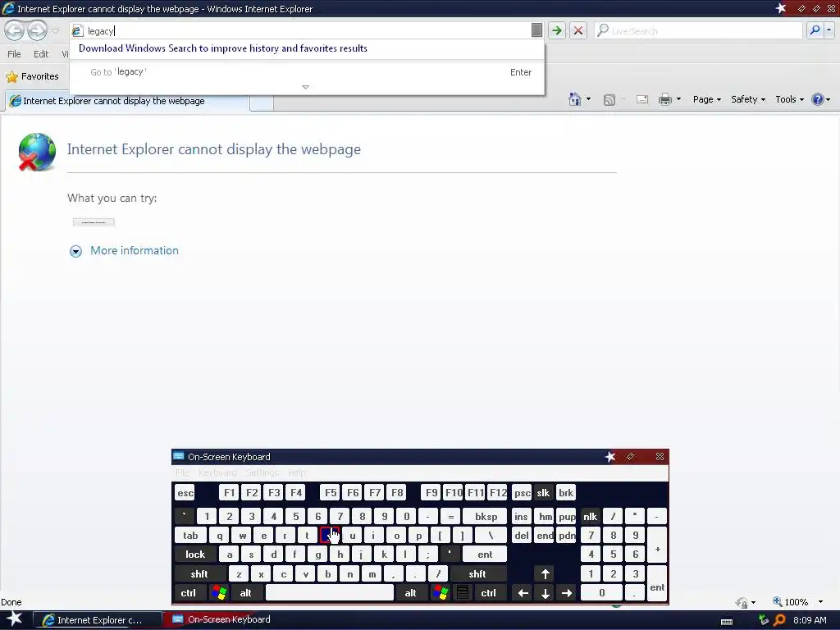Click the RSS feeds icon
This screenshot has height=630, width=840.
[x=609, y=99]
